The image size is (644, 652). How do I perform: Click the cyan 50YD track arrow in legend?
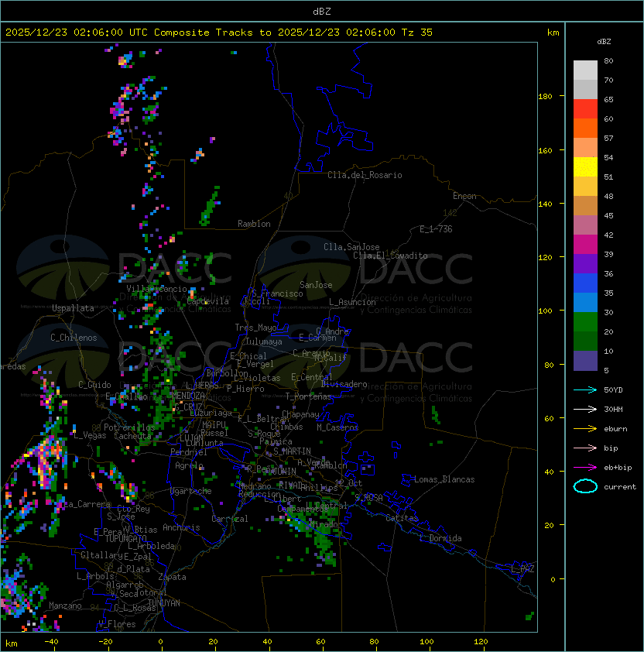tap(585, 390)
